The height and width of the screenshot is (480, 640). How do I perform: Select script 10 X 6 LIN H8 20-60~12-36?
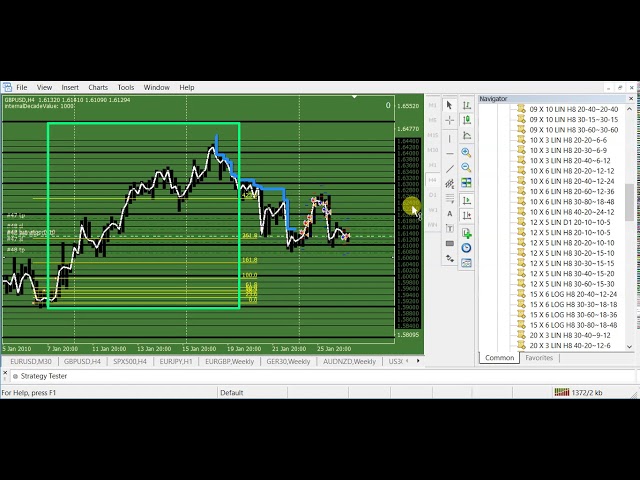(571, 191)
